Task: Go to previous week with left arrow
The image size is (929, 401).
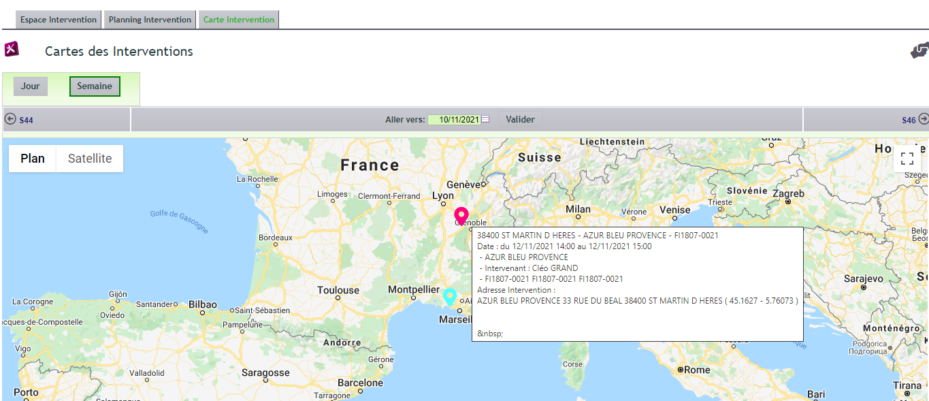Action: (9, 119)
